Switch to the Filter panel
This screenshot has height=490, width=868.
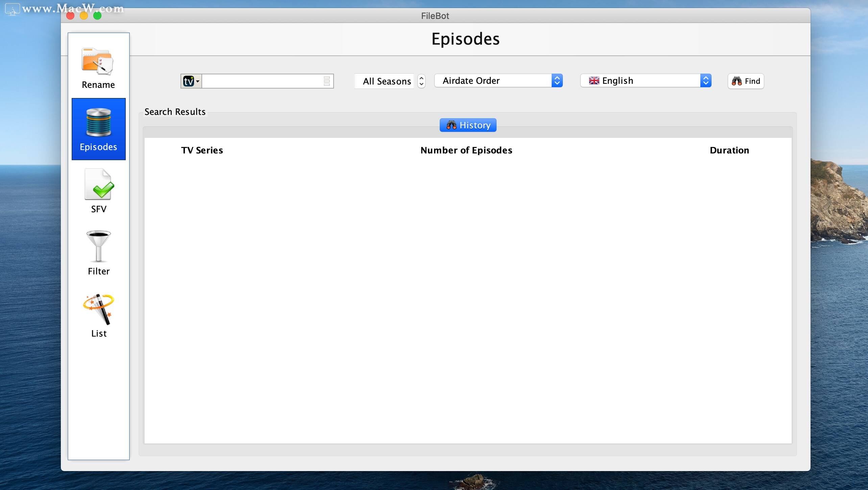pyautogui.click(x=98, y=253)
